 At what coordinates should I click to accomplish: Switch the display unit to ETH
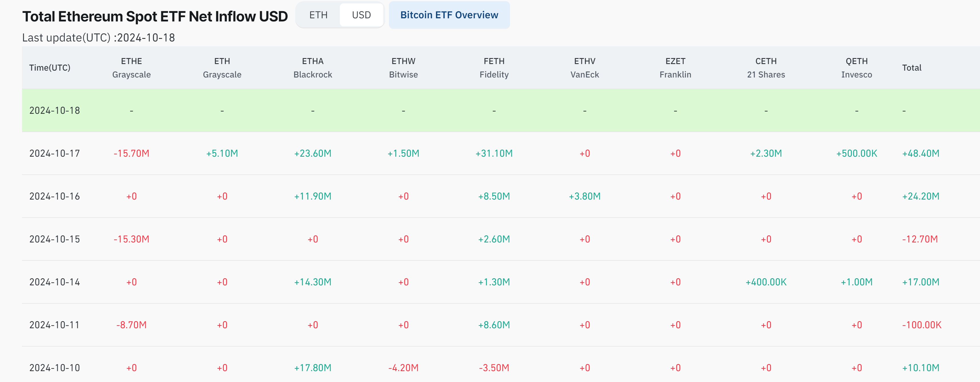(318, 15)
